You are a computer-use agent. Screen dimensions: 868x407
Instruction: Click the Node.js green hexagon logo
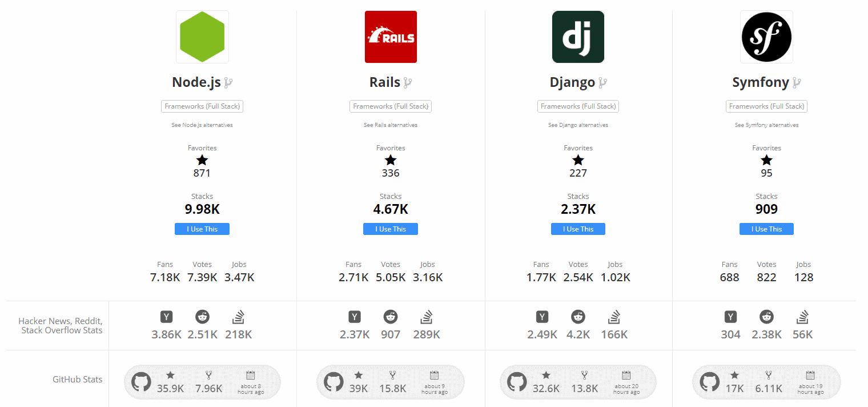(202, 37)
